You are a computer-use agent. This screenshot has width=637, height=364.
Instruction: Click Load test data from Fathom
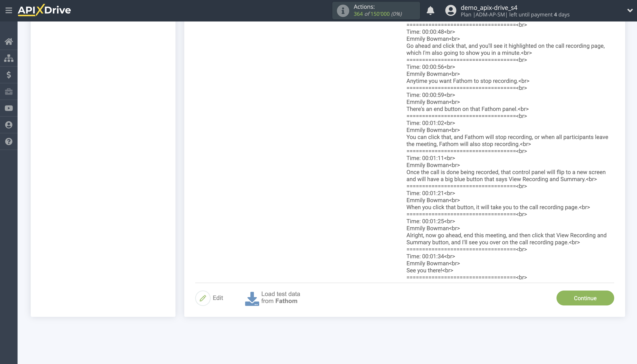coord(280,298)
